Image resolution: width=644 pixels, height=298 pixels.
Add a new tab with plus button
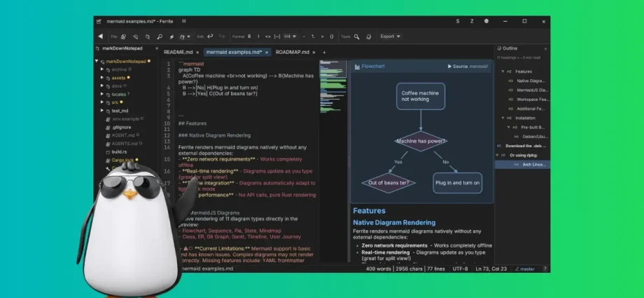tap(324, 53)
